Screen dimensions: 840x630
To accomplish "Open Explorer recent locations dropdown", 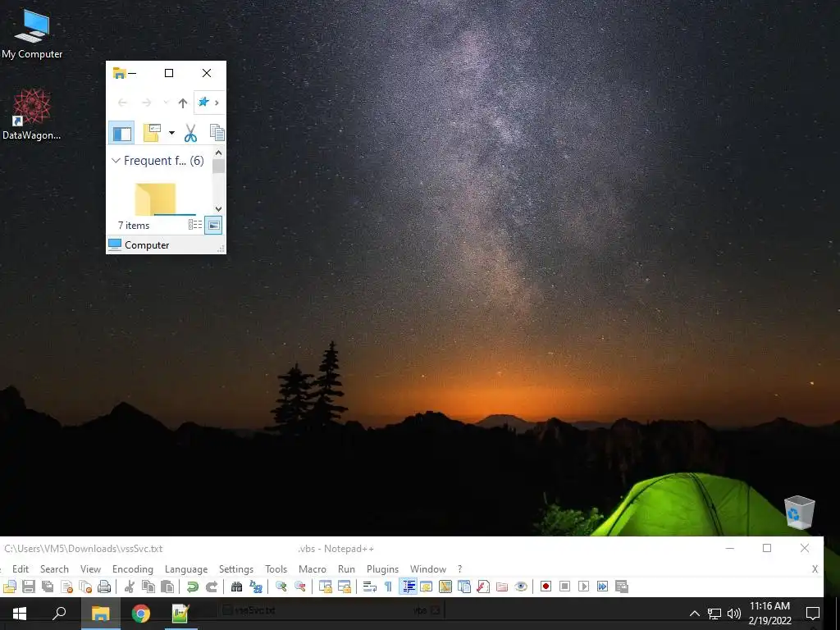I will (166, 103).
